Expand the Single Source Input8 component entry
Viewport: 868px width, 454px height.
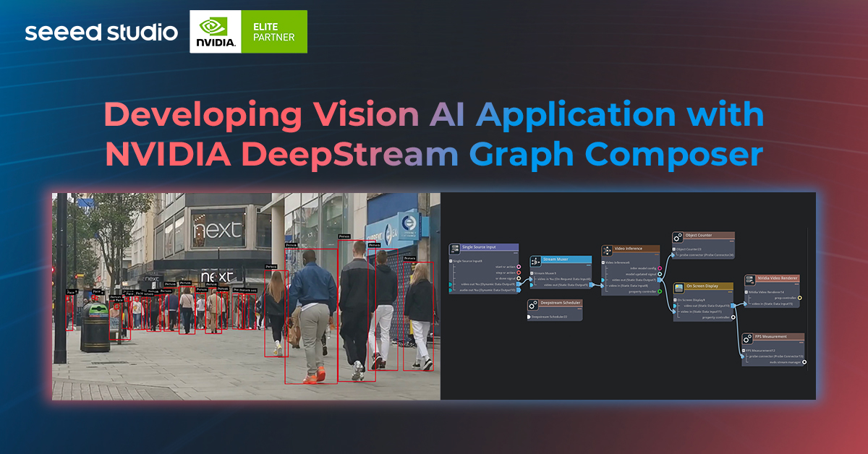(451, 262)
